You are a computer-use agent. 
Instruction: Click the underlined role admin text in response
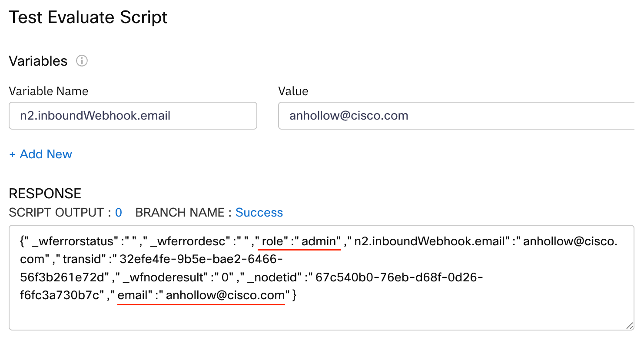click(x=299, y=241)
